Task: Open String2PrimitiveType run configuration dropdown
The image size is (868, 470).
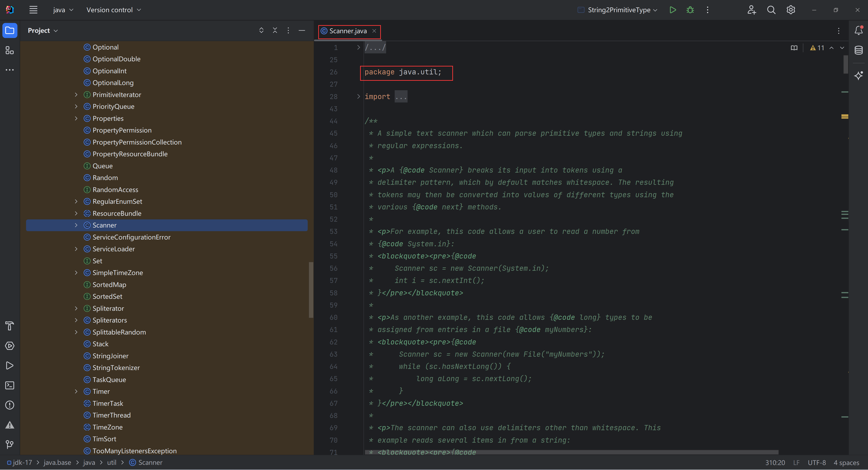Action: point(617,10)
